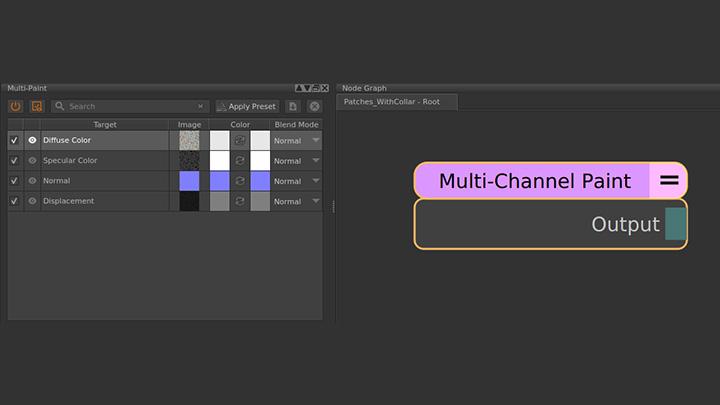Screen dimensions: 720x405
Task: Swap colors in Diffuse Color row
Action: coord(240,141)
